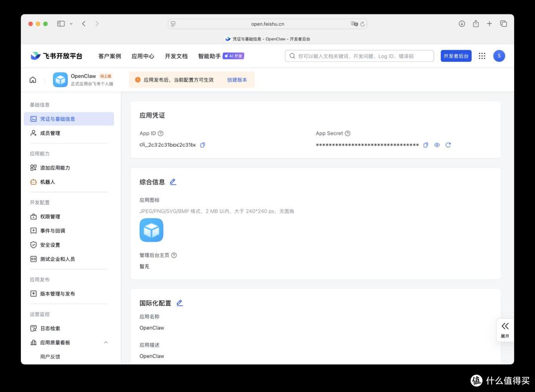The height and width of the screenshot is (392, 535).
Task: Click OpenClaw value under 应用名称
Action: 152,328
